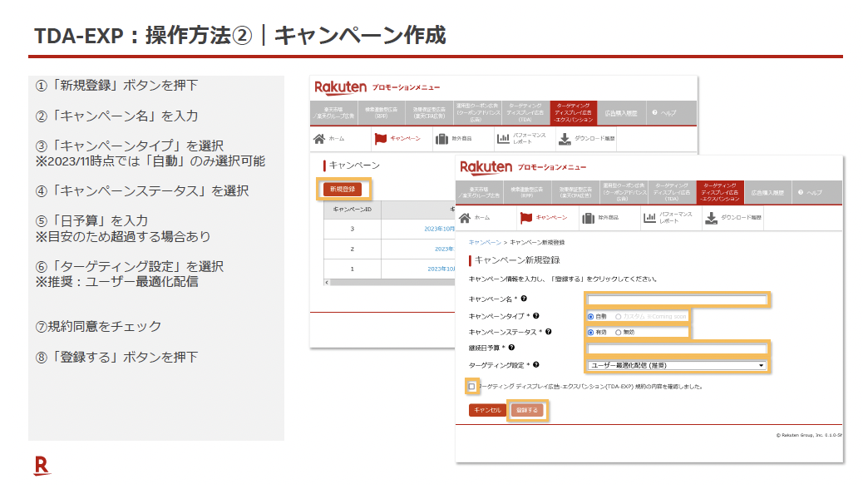Check the TDA-EXP terms agreement checkbox
Image resolution: width=868 pixels, height=489 pixels.
pyautogui.click(x=471, y=386)
